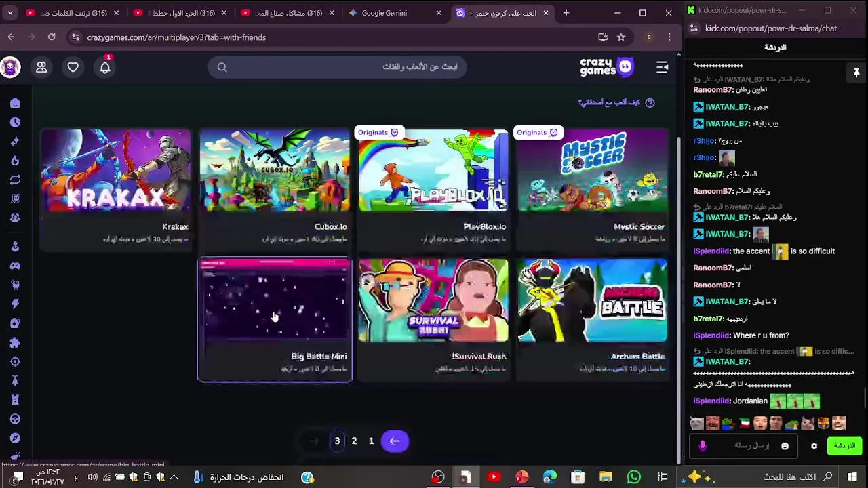Image resolution: width=868 pixels, height=488 pixels.
Task: Open the user avatar in CrazyGames header
Action: tap(9, 67)
